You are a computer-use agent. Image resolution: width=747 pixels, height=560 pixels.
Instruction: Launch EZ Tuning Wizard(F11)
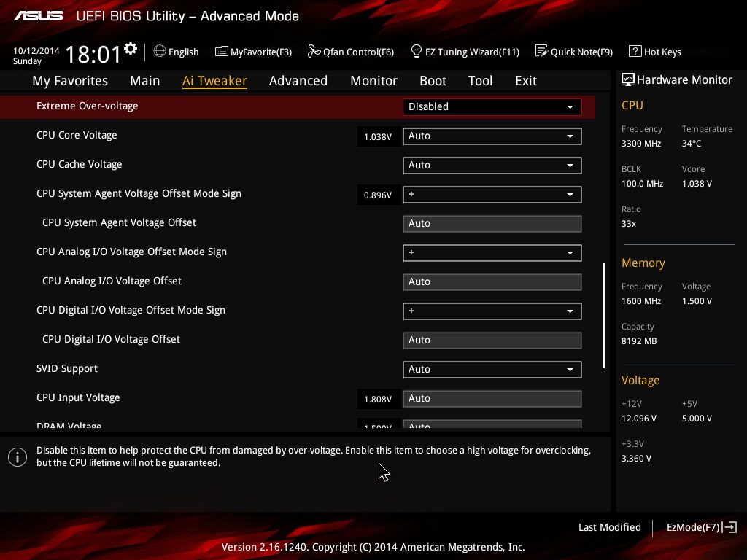(x=465, y=52)
